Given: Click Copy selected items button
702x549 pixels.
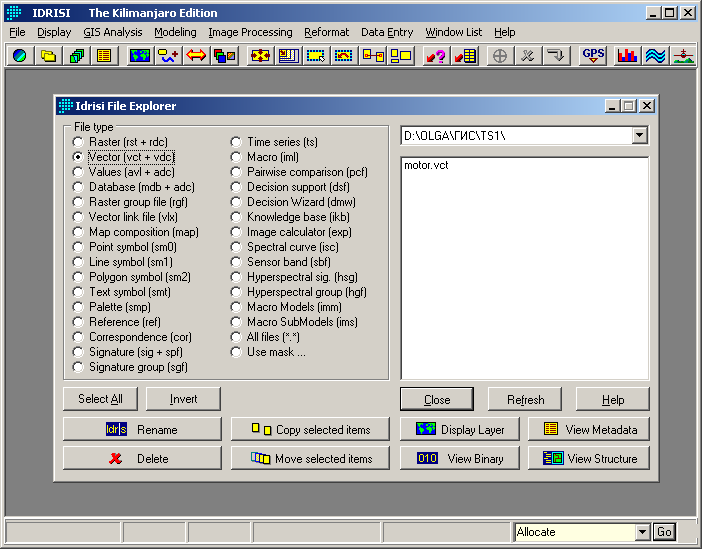Looking at the screenshot, I should coord(310,429).
